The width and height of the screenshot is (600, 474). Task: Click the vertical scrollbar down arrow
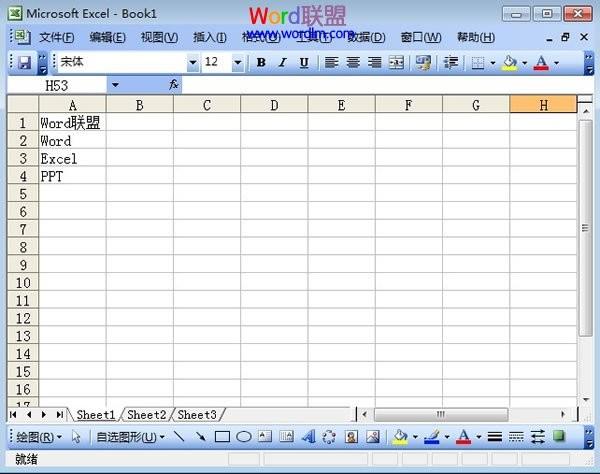click(585, 399)
